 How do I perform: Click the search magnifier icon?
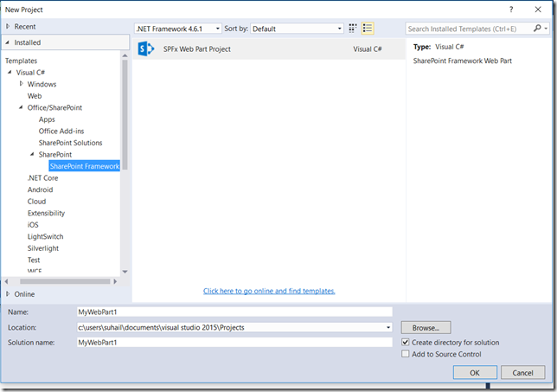pos(537,29)
